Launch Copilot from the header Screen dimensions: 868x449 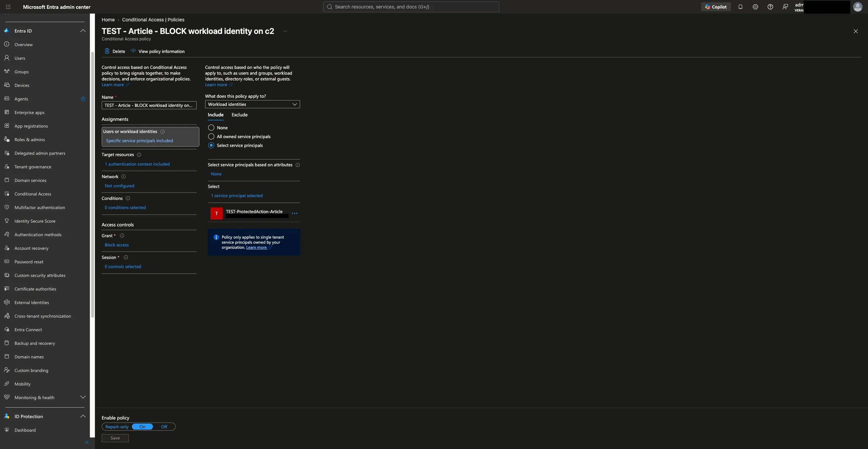pyautogui.click(x=716, y=7)
